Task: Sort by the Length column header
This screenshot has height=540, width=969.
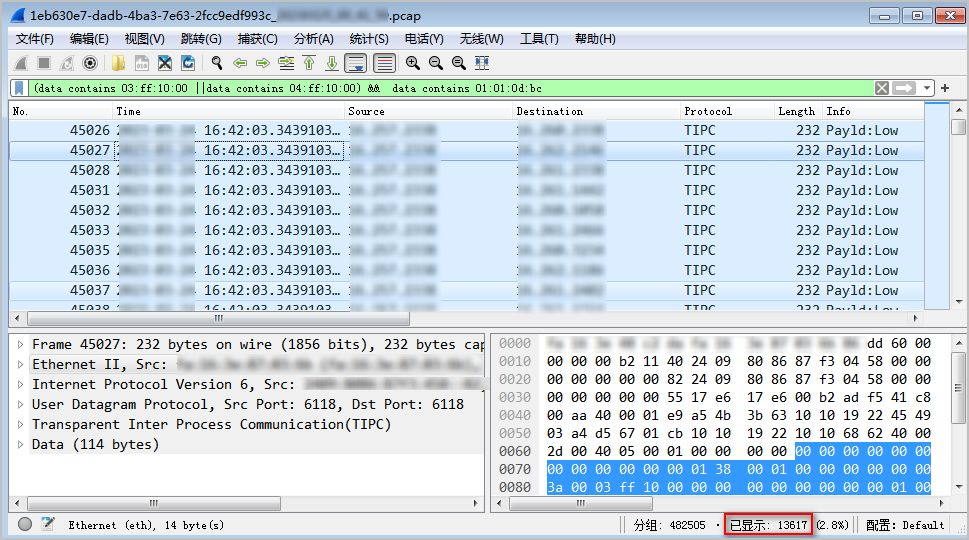Action: (x=798, y=111)
